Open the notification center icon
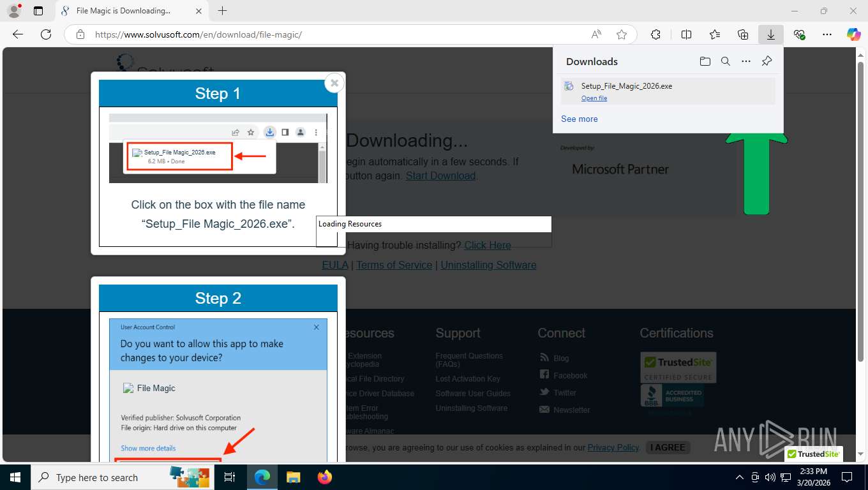868x490 pixels. point(847,477)
